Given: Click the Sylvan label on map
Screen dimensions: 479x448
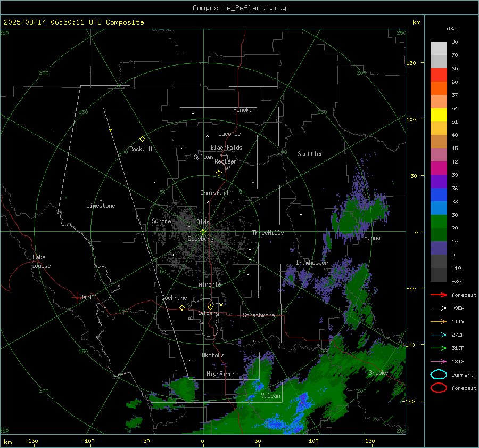Looking at the screenshot, I should (x=203, y=157).
